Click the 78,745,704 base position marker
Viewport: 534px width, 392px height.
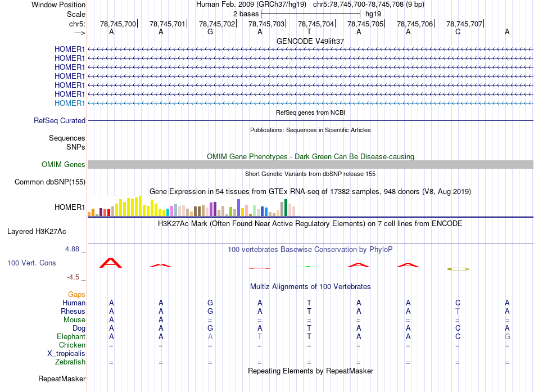[316, 24]
